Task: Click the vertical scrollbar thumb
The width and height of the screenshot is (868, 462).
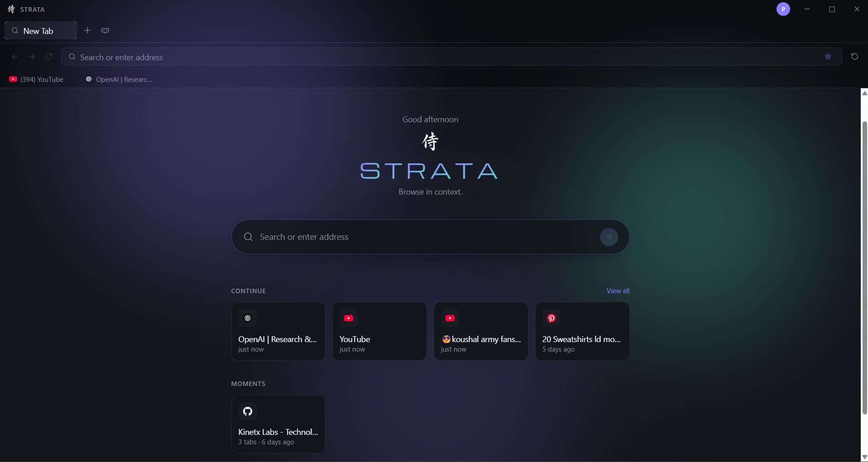Action: tap(864, 268)
